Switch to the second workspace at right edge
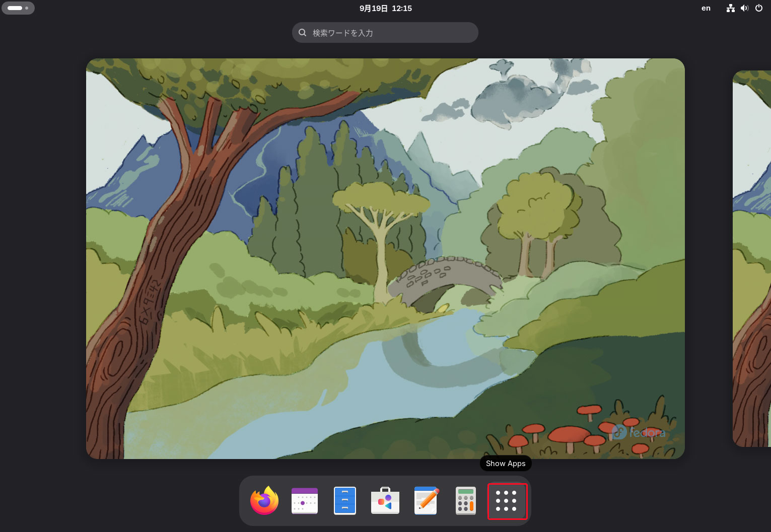 (752, 259)
